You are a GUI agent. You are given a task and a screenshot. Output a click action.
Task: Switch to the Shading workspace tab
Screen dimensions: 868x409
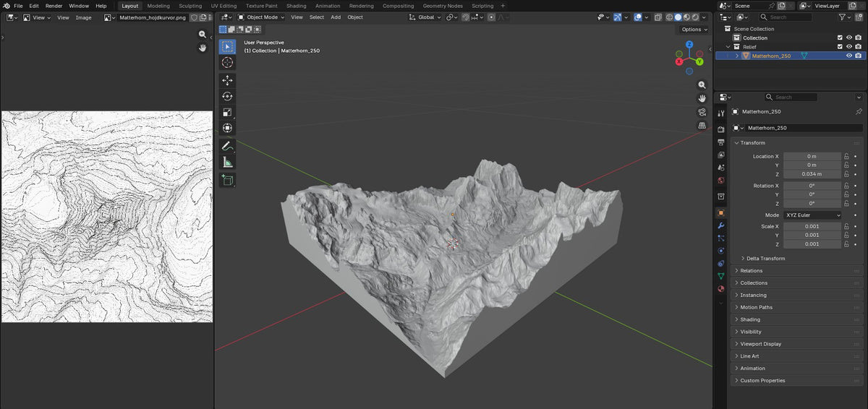tap(297, 6)
